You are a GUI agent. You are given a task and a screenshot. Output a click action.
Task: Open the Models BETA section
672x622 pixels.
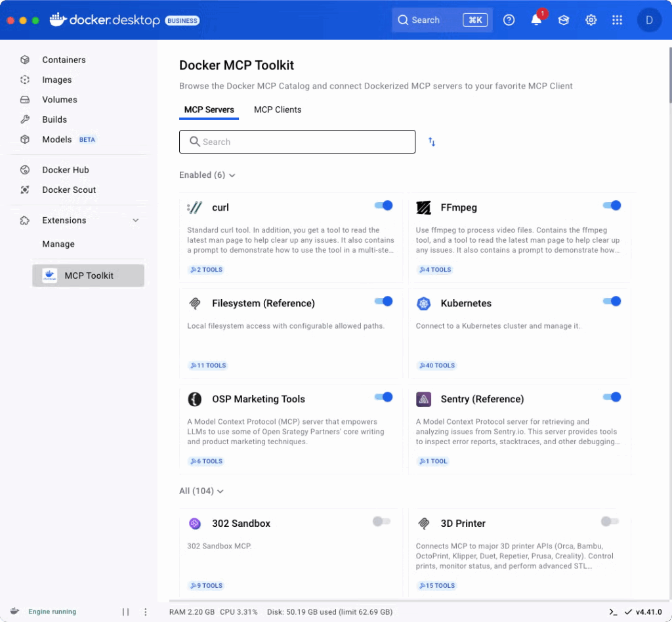click(56, 139)
